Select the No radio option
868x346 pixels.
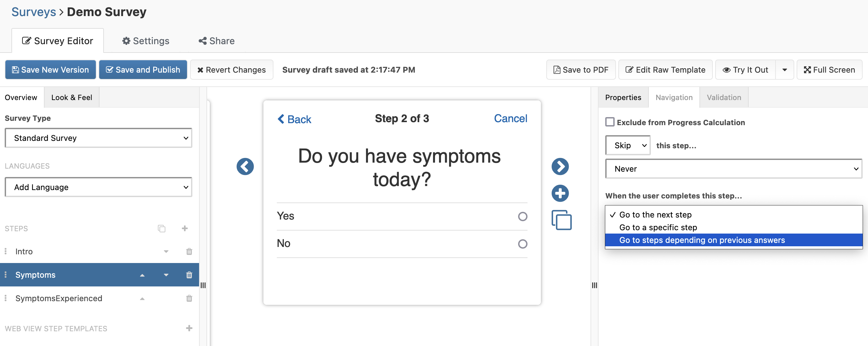tap(522, 244)
